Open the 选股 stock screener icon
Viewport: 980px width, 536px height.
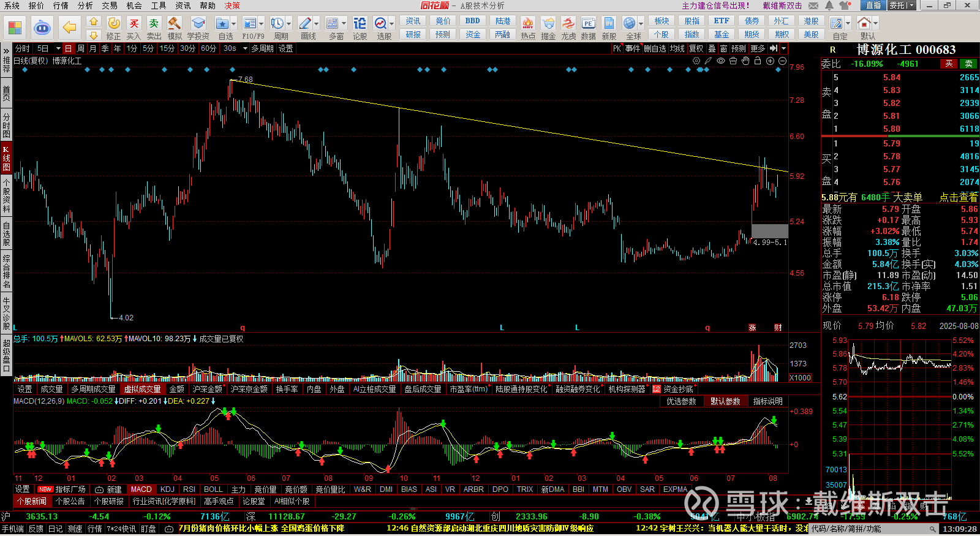click(380, 24)
